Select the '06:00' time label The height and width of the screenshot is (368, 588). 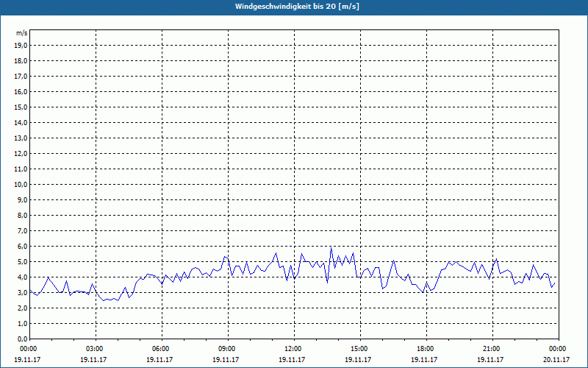pyautogui.click(x=162, y=349)
